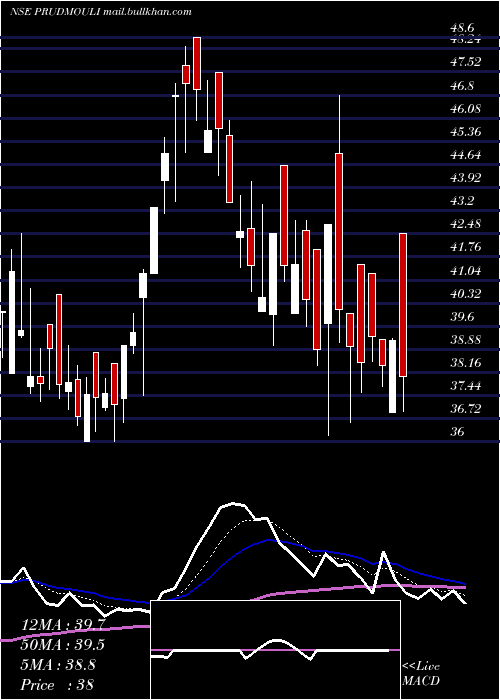Select the 43.92 price axis label
Image resolution: width=500 pixels, height=700 pixels.
466,178
